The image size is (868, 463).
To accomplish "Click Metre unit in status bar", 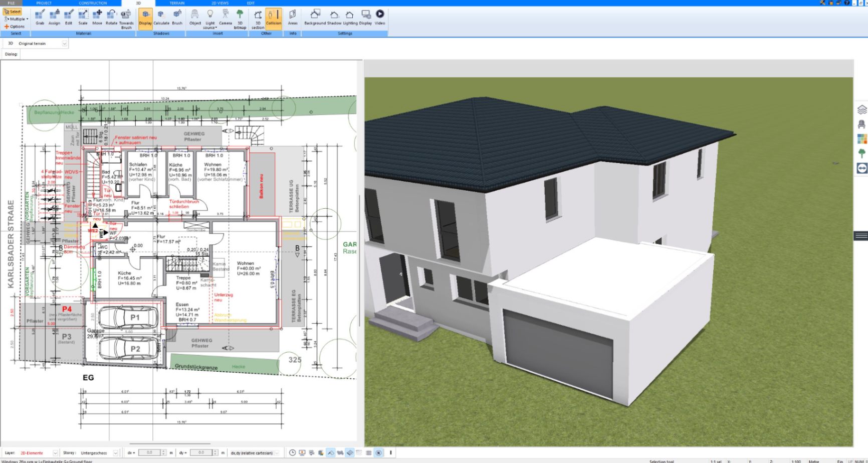I will (x=814, y=461).
